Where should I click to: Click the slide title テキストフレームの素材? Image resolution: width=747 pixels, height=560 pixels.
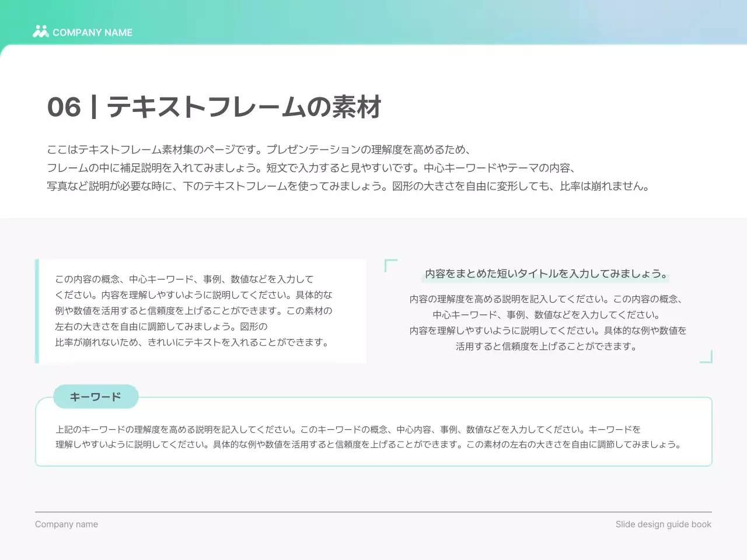[244, 107]
